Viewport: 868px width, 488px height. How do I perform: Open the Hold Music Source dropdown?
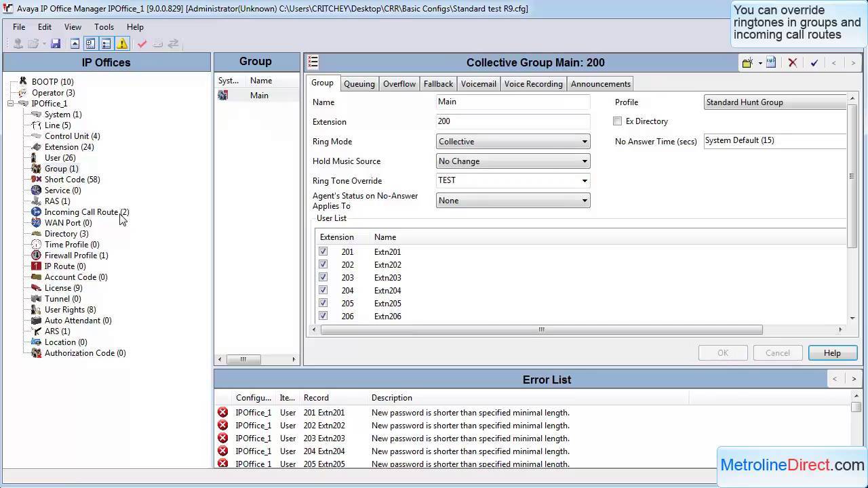[x=585, y=161]
